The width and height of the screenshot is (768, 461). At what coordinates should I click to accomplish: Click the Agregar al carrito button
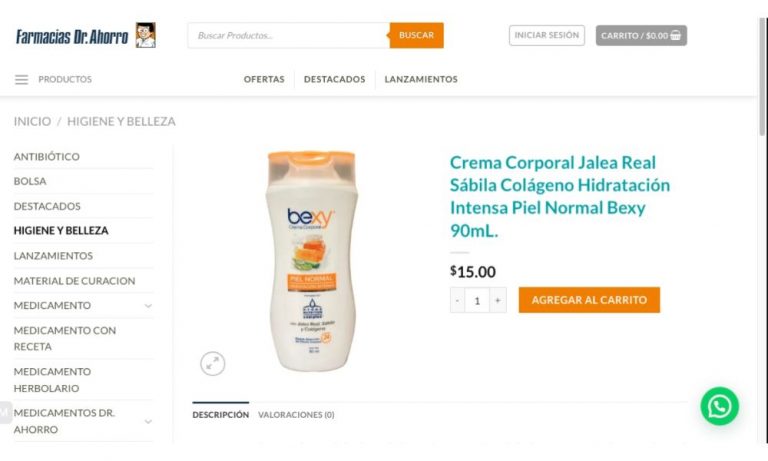click(x=589, y=300)
